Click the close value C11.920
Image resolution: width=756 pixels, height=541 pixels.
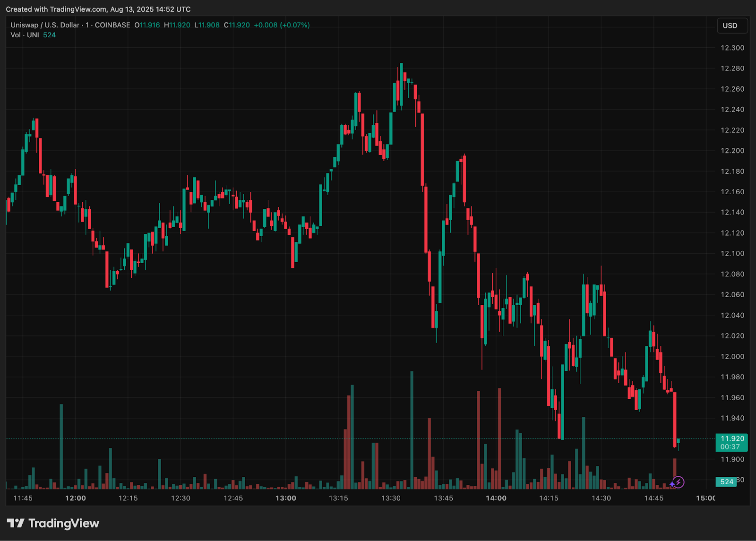[x=237, y=25]
